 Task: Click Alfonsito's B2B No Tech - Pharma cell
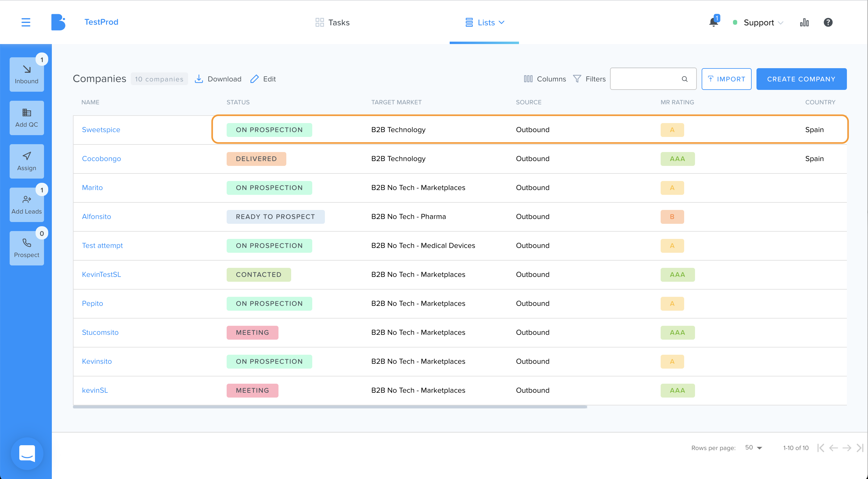[x=408, y=217]
